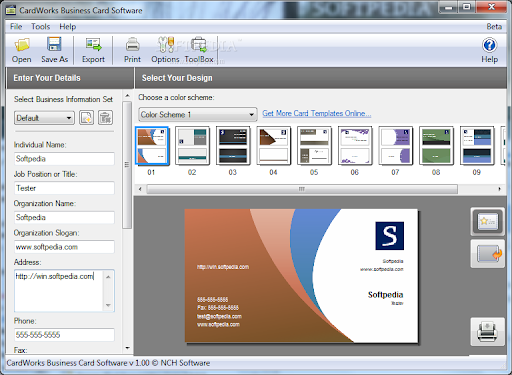
Task: Click the Open folder icon
Action: pyautogui.click(x=22, y=44)
